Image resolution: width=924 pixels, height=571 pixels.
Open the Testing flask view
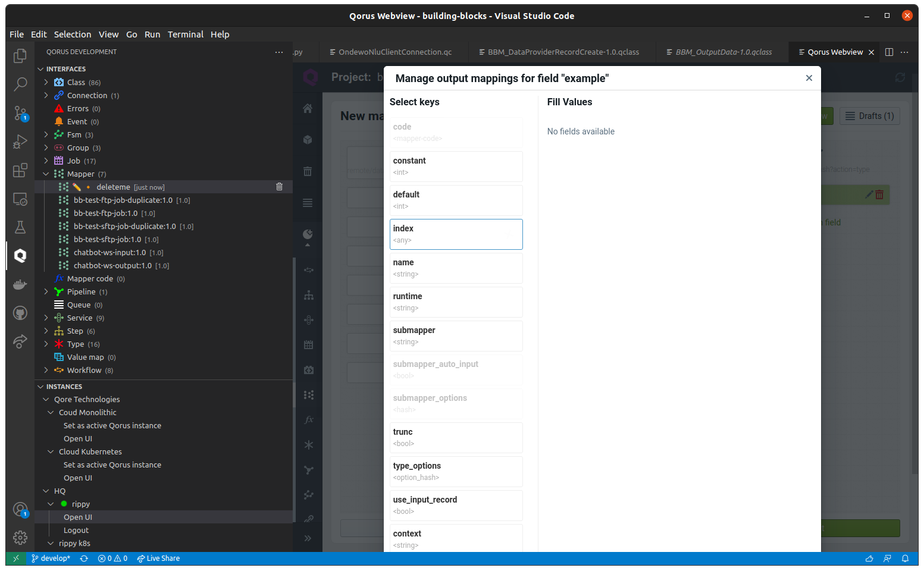tap(20, 227)
